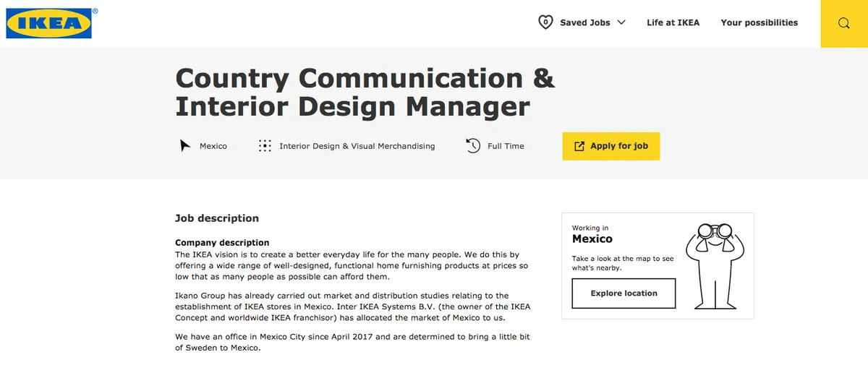Click the Explore location button
The image size is (868, 365).
point(624,293)
